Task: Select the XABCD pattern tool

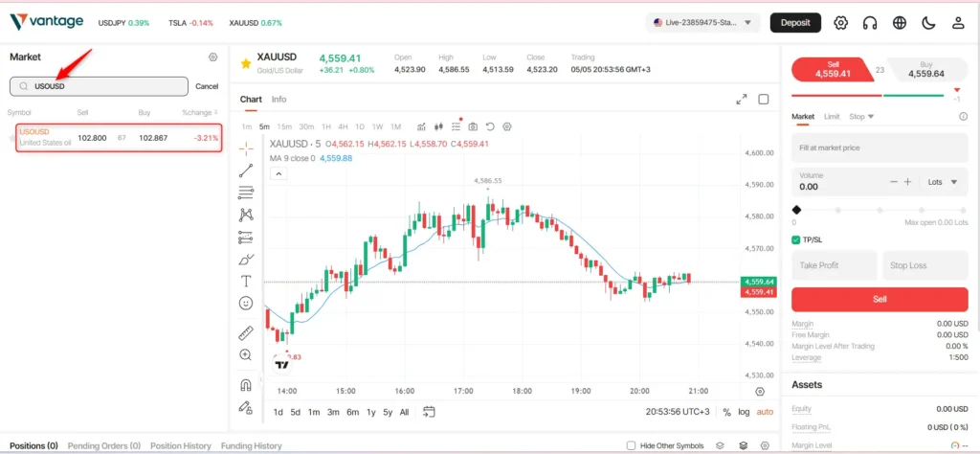Action: pos(246,216)
